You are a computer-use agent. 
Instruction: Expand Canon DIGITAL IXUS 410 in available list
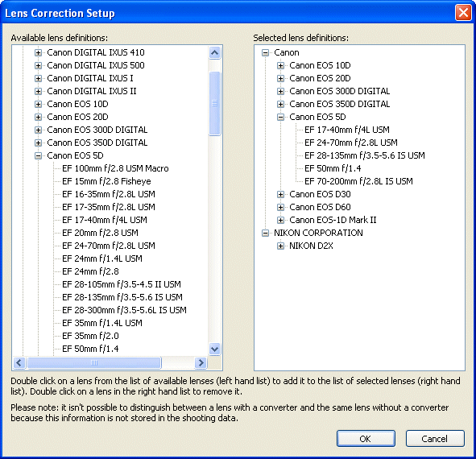(38, 52)
